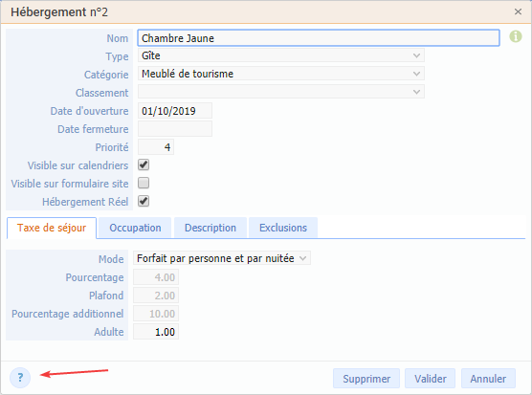This screenshot has height=395, width=532.
Task: Enable Visible sur formulaire site checkbox
Action: (x=144, y=183)
